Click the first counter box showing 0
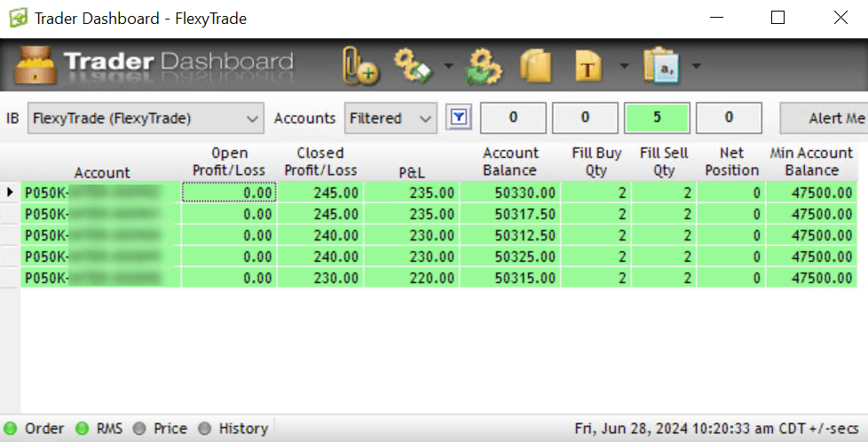The image size is (868, 442). click(x=513, y=117)
